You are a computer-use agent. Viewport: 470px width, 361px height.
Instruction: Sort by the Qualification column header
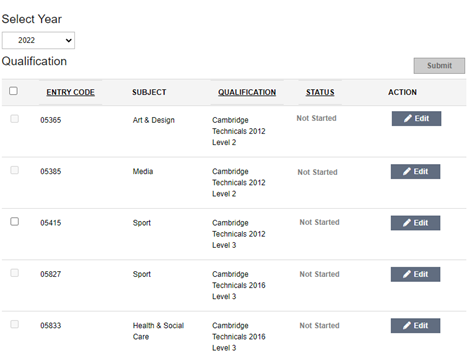pyautogui.click(x=247, y=92)
